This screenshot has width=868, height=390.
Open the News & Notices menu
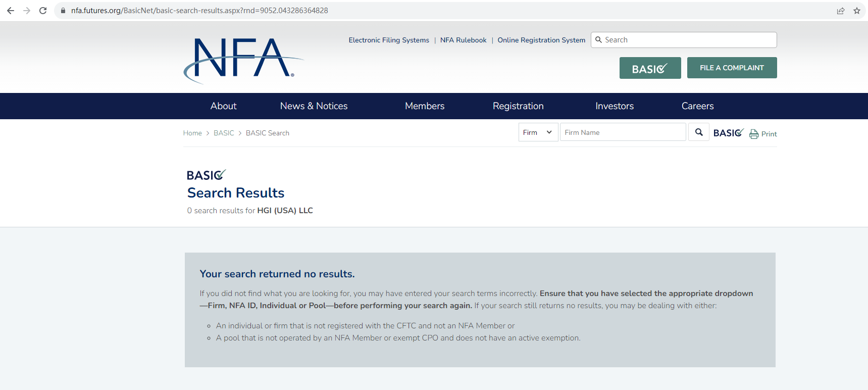(314, 106)
